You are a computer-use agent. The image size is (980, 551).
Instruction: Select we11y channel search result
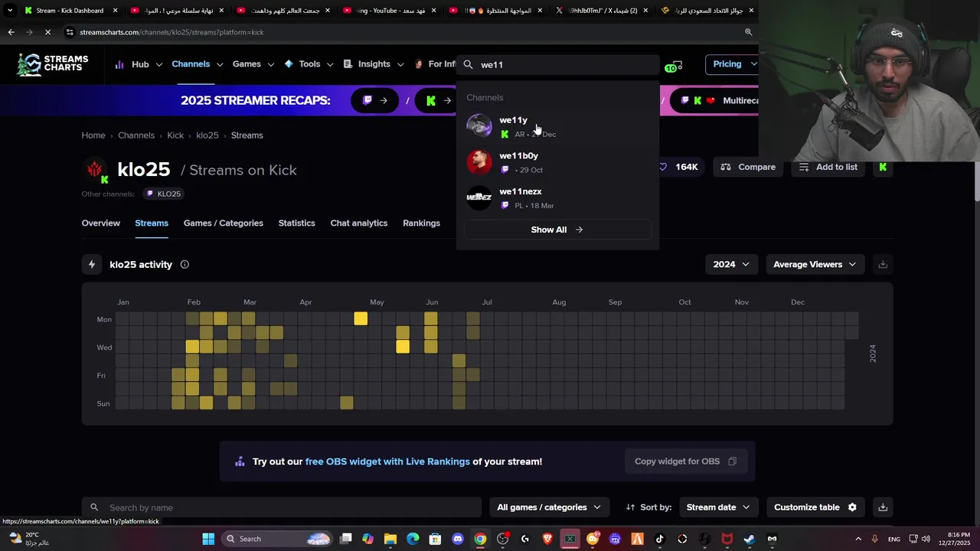pyautogui.click(x=557, y=126)
